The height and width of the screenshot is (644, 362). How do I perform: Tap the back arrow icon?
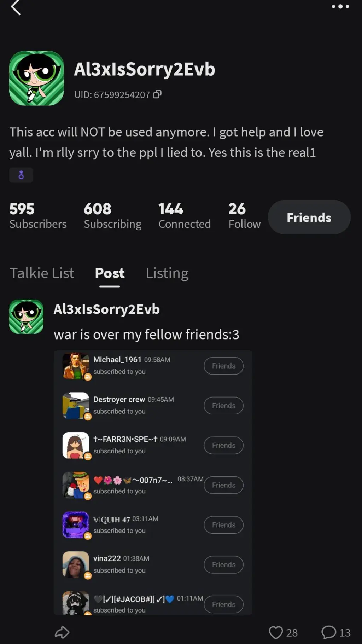[x=16, y=7]
